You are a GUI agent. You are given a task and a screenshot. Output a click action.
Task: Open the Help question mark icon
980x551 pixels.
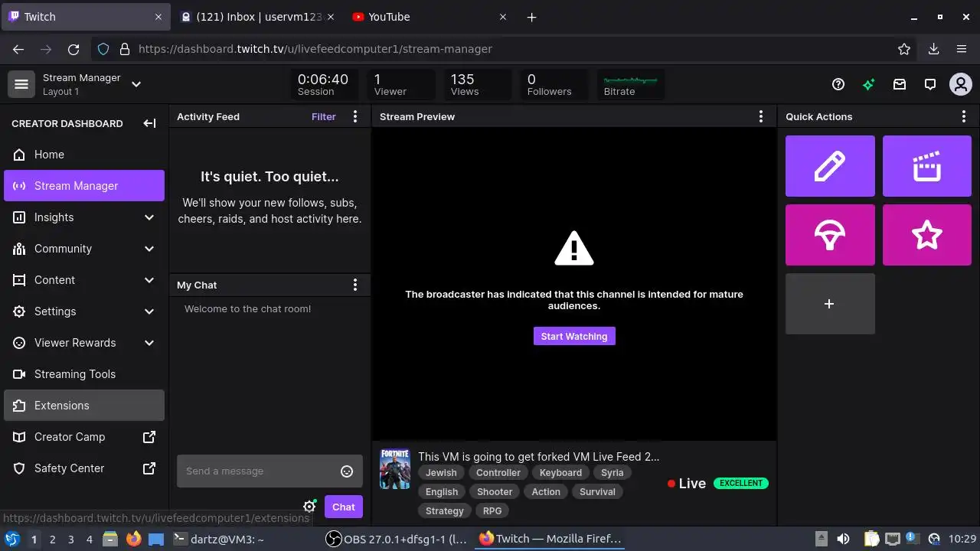(x=838, y=84)
